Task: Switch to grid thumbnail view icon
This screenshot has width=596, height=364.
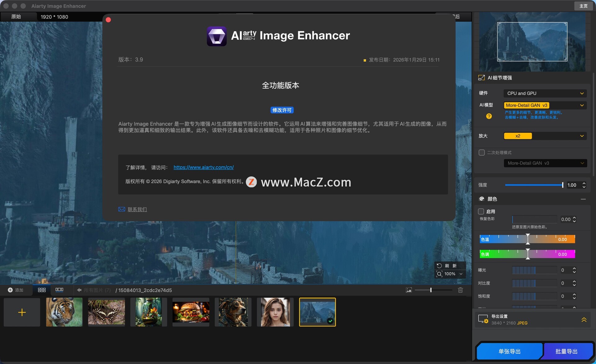Action: [x=42, y=290]
